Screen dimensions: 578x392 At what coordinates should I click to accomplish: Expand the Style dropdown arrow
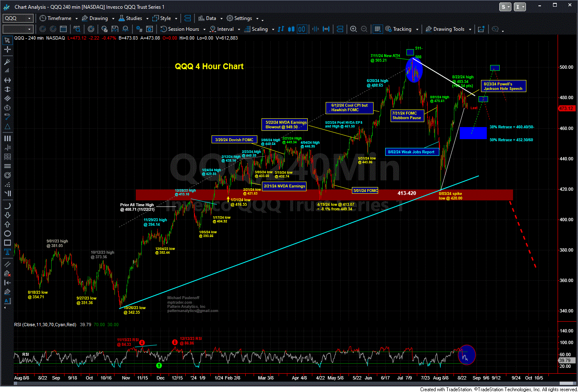pos(176,19)
